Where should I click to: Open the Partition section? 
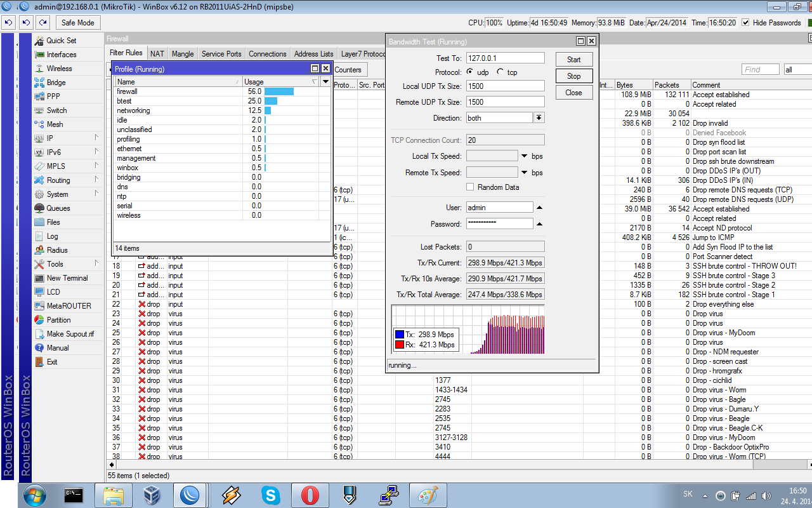click(x=58, y=320)
